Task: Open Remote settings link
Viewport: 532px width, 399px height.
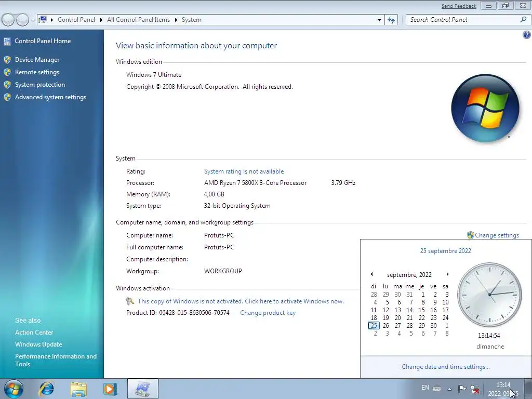Action: (x=37, y=72)
